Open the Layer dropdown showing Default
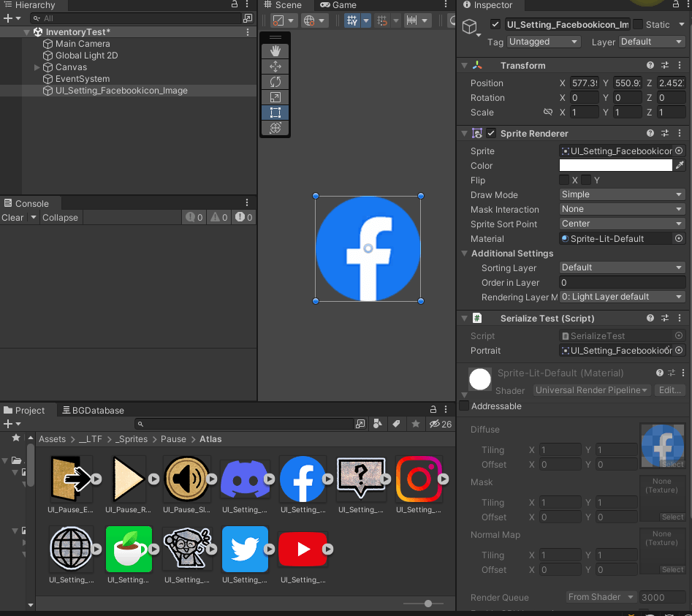Screen dimensions: 692x616 coord(651,42)
